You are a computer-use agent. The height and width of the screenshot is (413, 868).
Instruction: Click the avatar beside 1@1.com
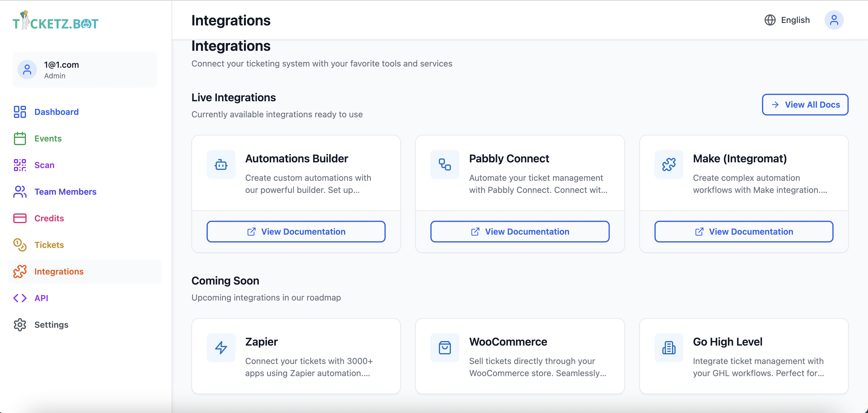27,70
